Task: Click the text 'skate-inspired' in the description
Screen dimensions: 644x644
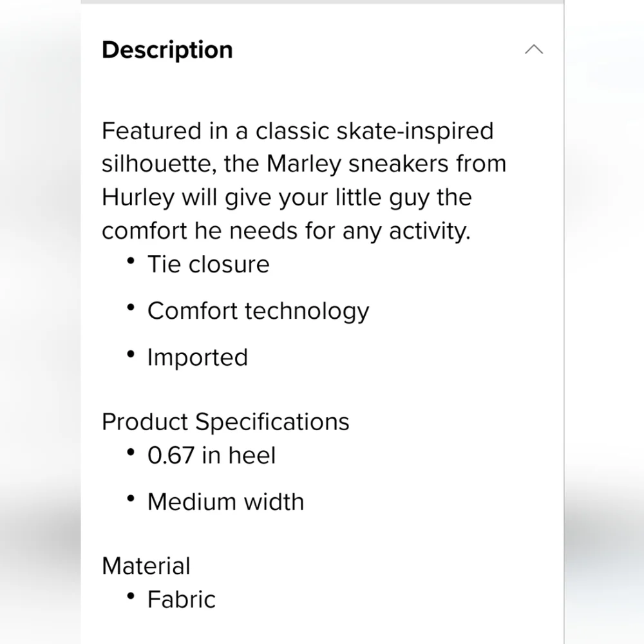Action: pyautogui.click(x=415, y=131)
